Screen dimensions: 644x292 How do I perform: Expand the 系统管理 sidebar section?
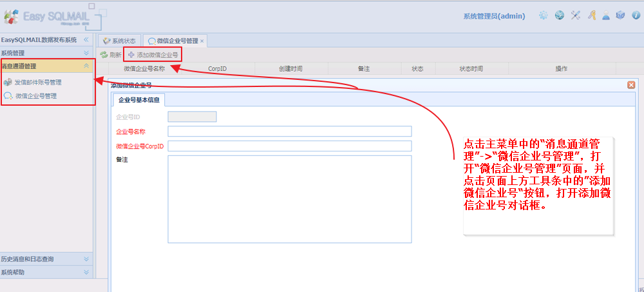(x=86, y=53)
